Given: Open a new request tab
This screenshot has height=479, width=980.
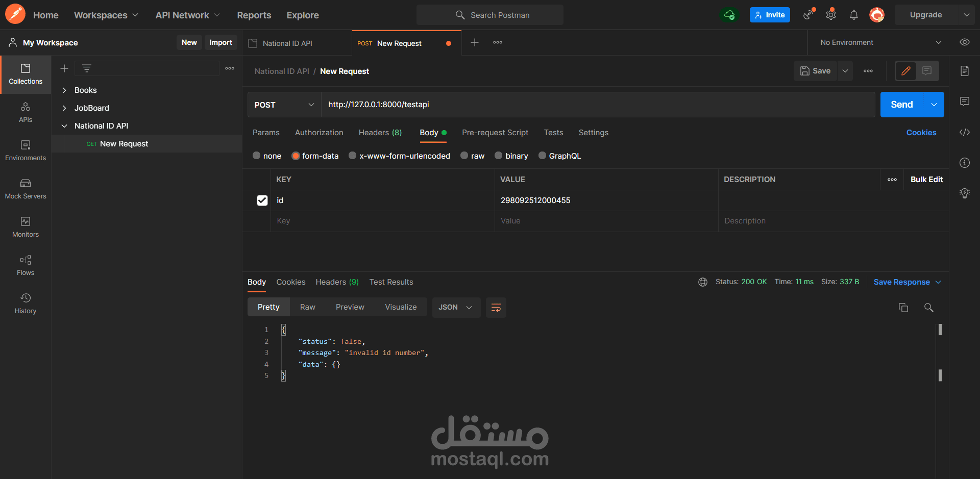Looking at the screenshot, I should [x=475, y=42].
